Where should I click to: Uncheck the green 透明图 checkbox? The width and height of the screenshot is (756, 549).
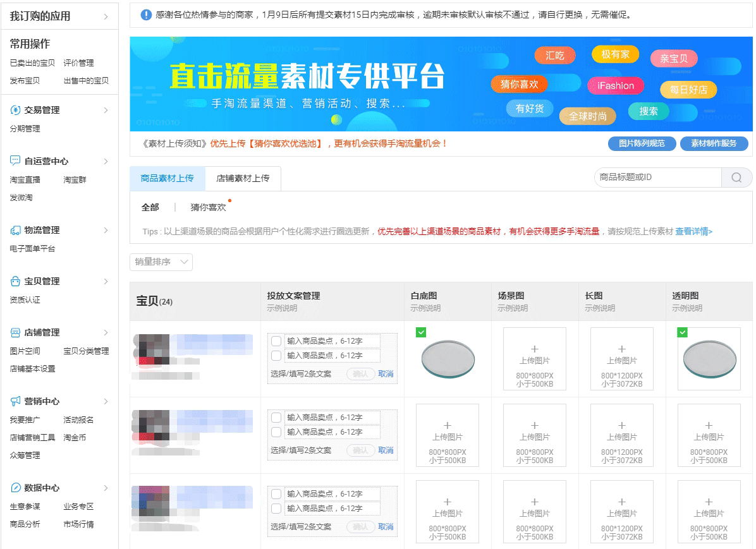(682, 332)
